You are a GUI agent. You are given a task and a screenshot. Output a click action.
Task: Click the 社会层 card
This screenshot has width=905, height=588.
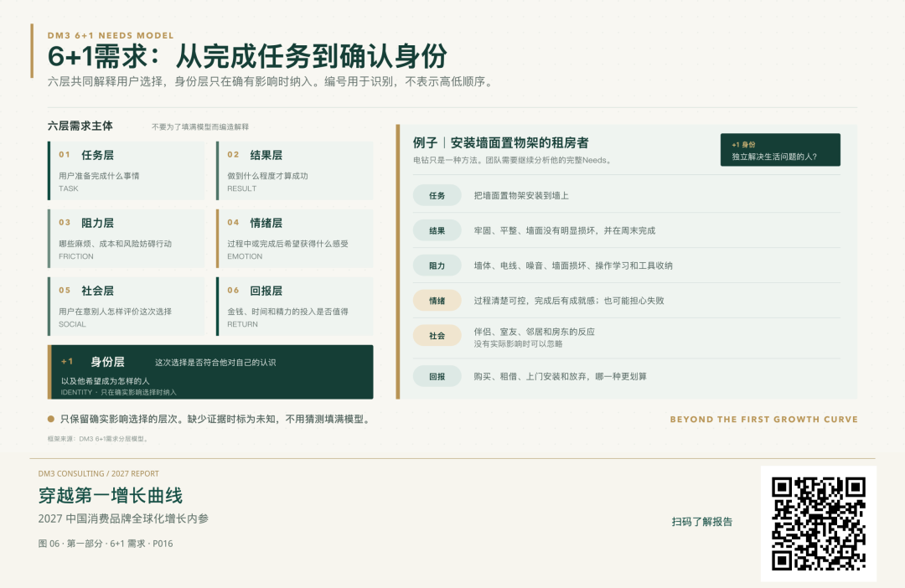point(127,307)
